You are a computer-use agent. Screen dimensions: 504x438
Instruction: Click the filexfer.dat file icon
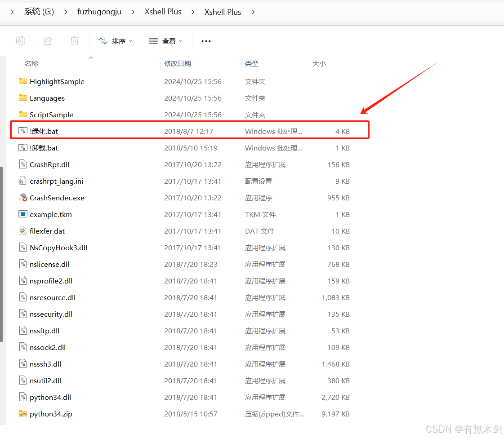22,231
